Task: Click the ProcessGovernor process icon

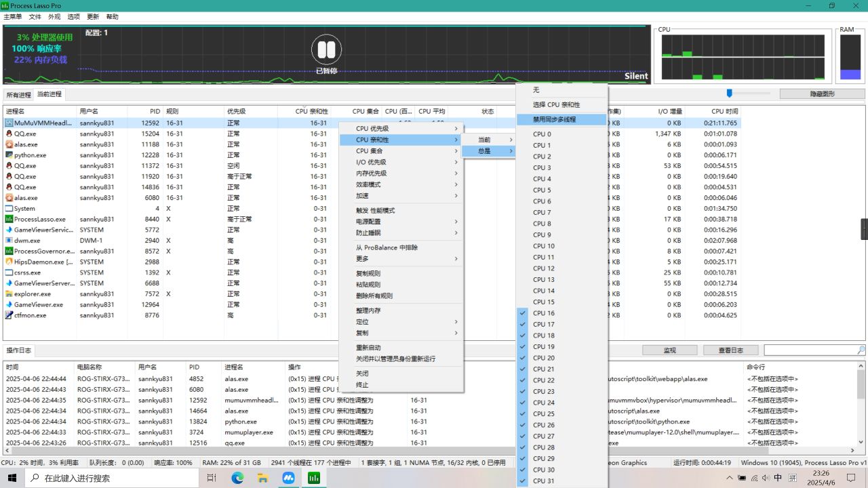Action: pos(9,251)
